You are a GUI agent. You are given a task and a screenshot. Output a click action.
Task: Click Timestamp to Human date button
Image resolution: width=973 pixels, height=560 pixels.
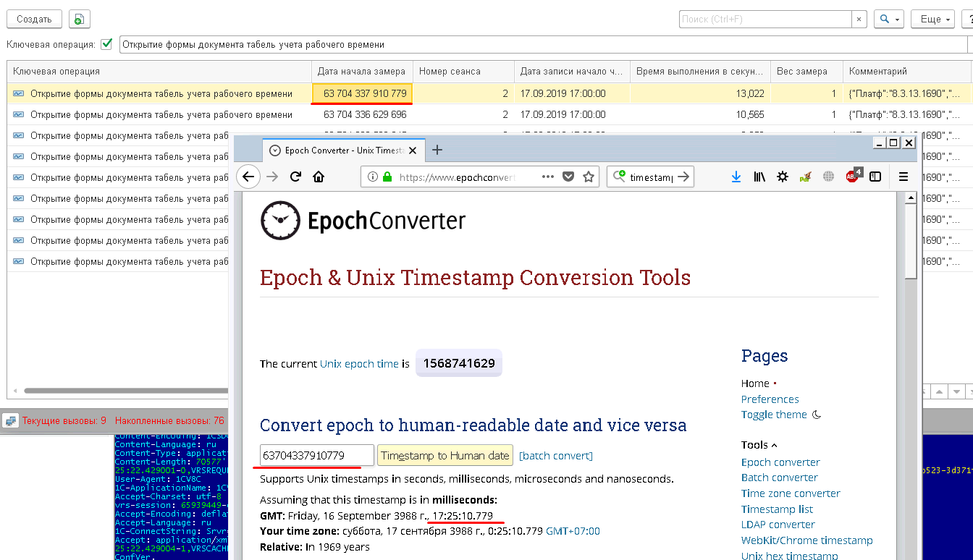point(445,455)
